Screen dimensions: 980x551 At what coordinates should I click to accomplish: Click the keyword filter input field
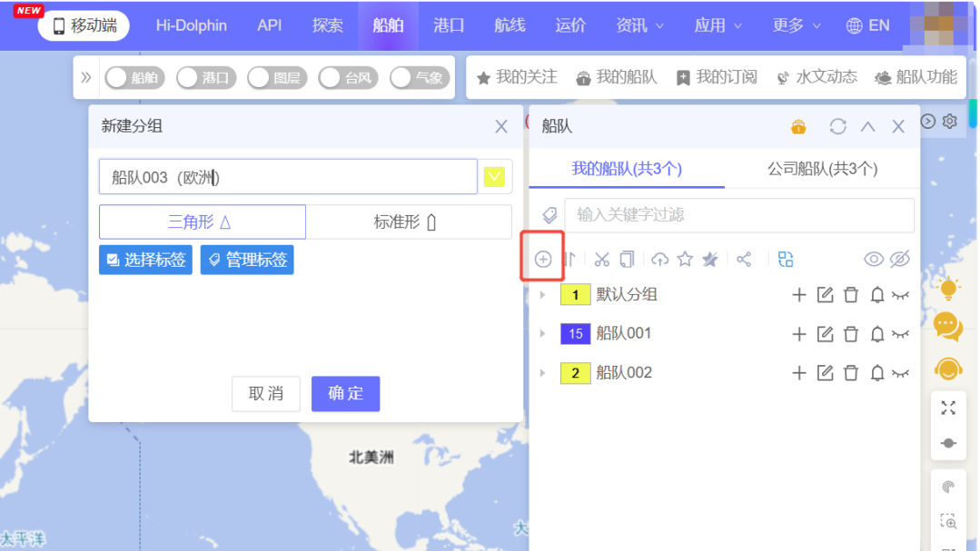[x=738, y=215]
